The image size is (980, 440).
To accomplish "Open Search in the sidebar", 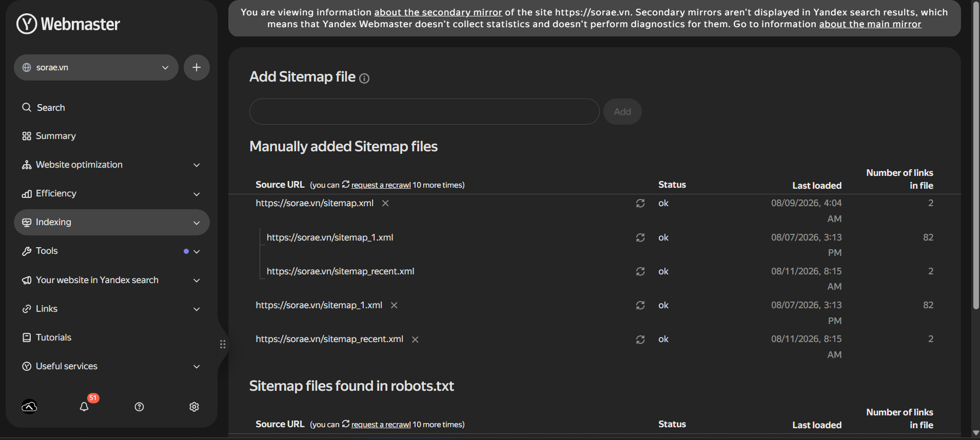I will tap(51, 108).
